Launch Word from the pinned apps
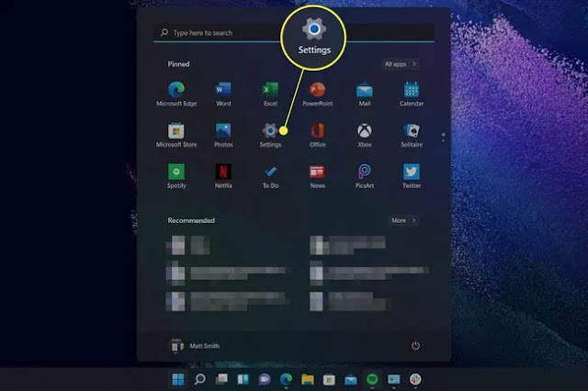Viewport: 588px width, 391px height. [x=223, y=94]
